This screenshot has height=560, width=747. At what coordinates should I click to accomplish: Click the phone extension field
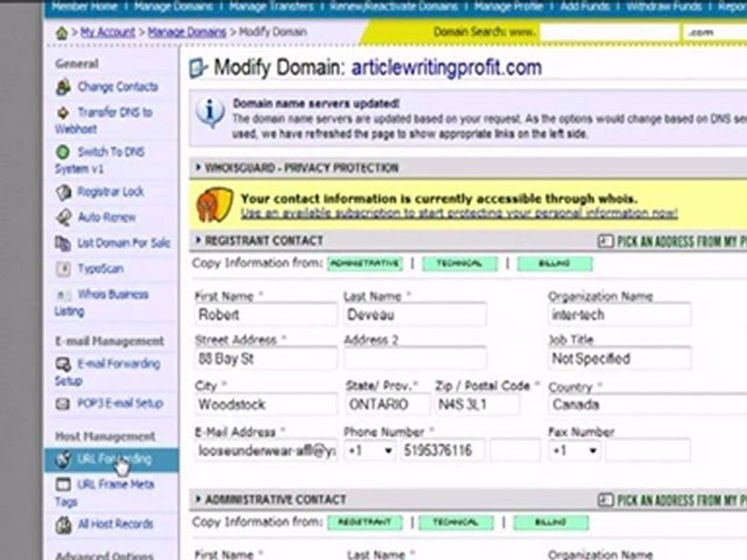(515, 450)
